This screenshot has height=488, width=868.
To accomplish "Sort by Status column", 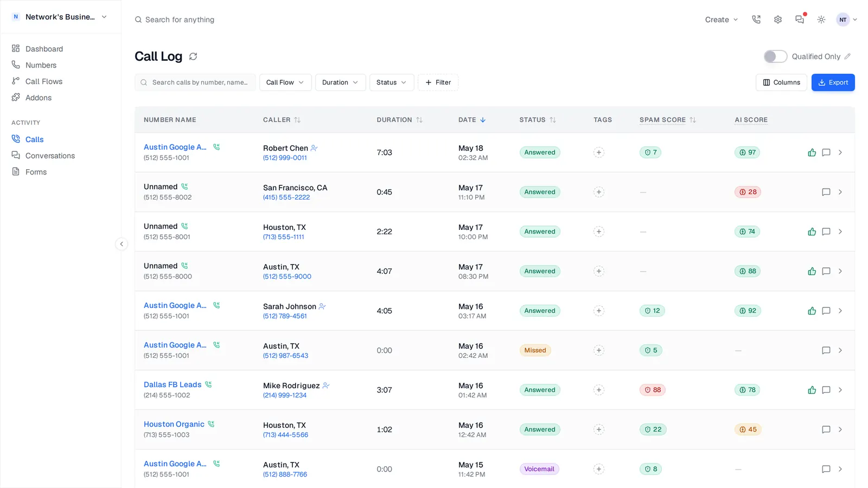I will coord(537,120).
